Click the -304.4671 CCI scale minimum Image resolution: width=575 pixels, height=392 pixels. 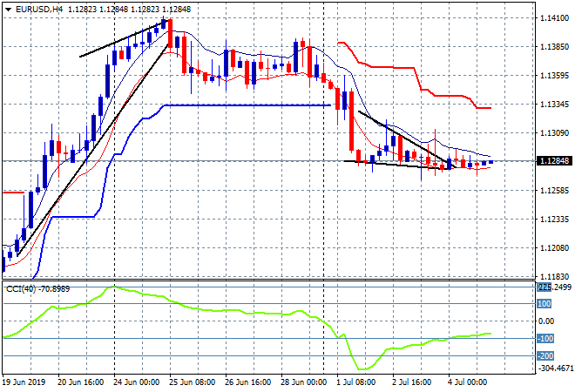[554, 368]
